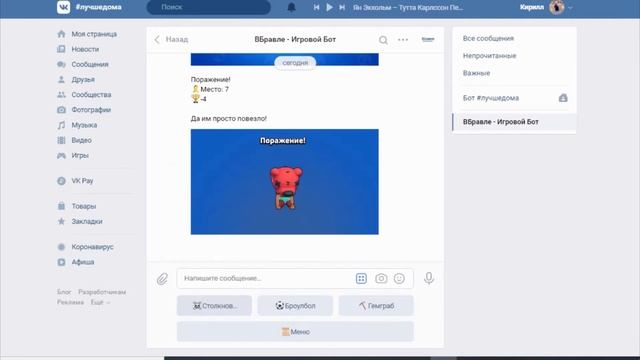The image size is (640, 360).
Task: Open Игры in sidebar
Action: [x=80, y=155]
